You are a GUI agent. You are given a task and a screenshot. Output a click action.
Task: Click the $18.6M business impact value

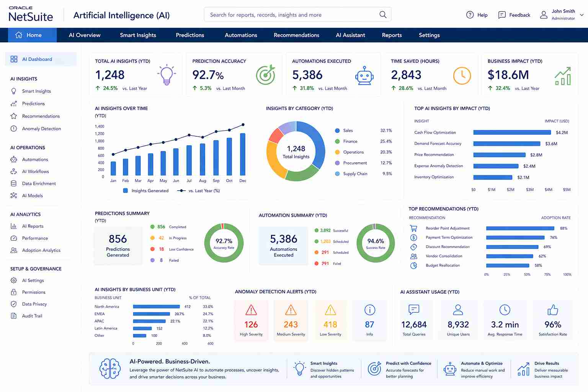click(x=508, y=75)
